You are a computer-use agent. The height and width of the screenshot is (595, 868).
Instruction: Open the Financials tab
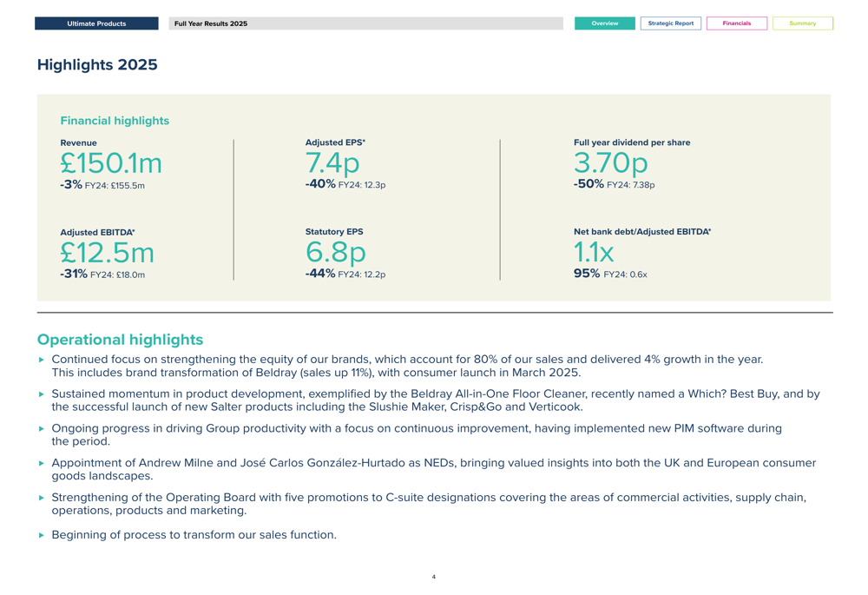tap(737, 23)
